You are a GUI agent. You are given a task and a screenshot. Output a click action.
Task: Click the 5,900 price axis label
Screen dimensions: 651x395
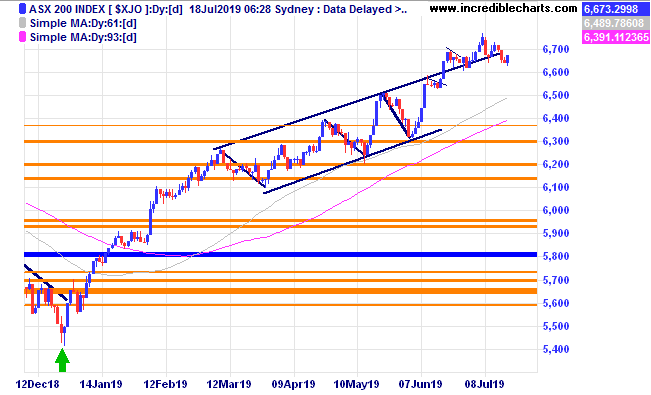tap(556, 233)
